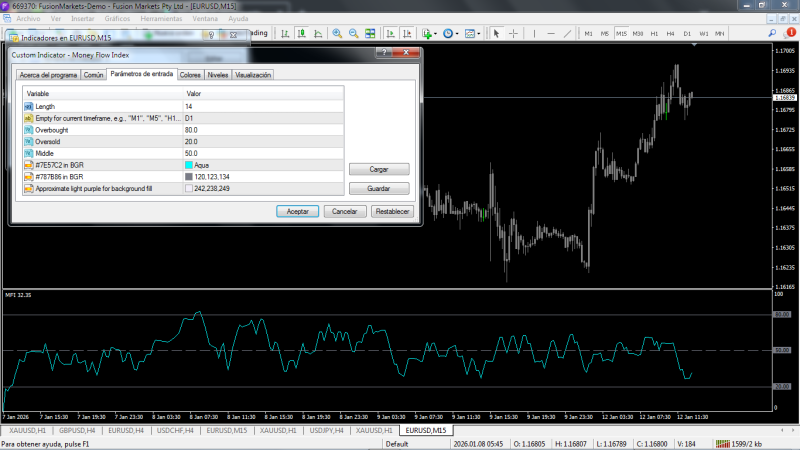Screen dimensions: 800x450
Task: Click the connection status bars icon
Action: coord(722,444)
